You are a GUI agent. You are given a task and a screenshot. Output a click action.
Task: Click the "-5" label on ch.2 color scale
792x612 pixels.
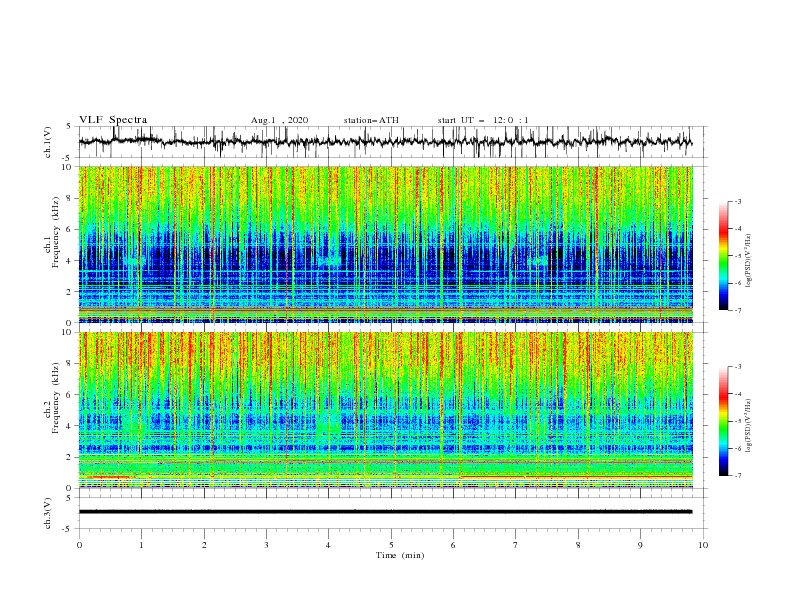(x=737, y=421)
